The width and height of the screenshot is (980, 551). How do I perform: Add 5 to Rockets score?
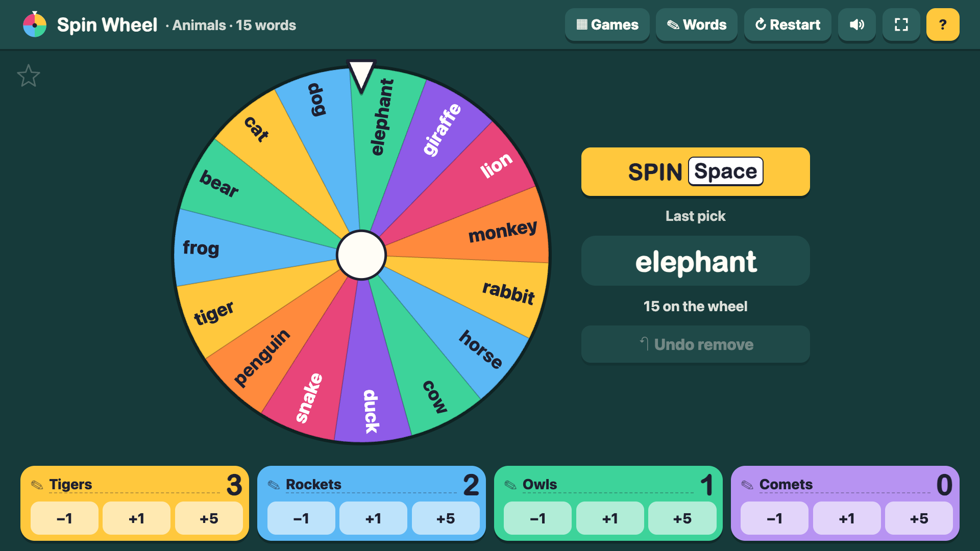click(x=446, y=518)
